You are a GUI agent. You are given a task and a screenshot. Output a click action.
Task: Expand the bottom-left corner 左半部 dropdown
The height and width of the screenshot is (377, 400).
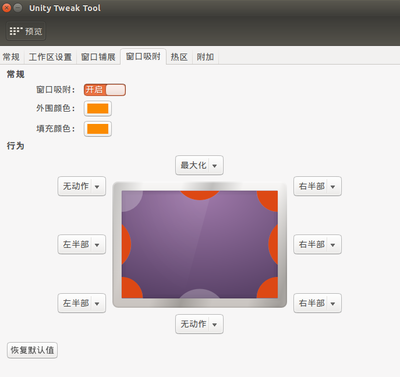82,303
